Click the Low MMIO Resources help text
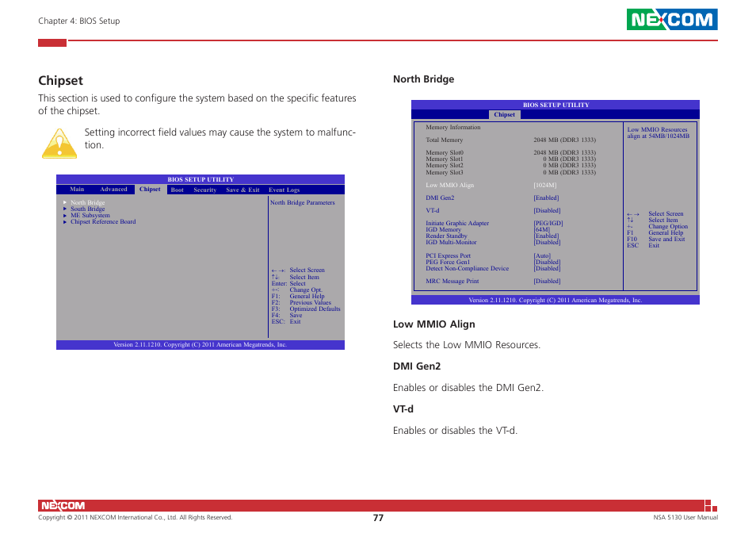 [x=658, y=132]
